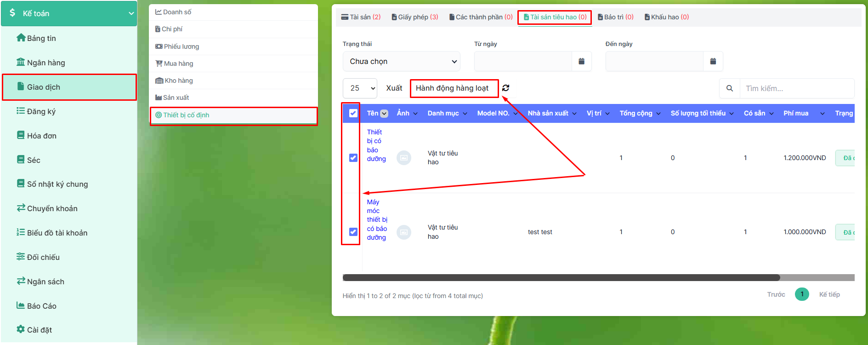This screenshot has height=345, width=868.
Task: Click the Đến ngày date field
Action: tap(654, 61)
